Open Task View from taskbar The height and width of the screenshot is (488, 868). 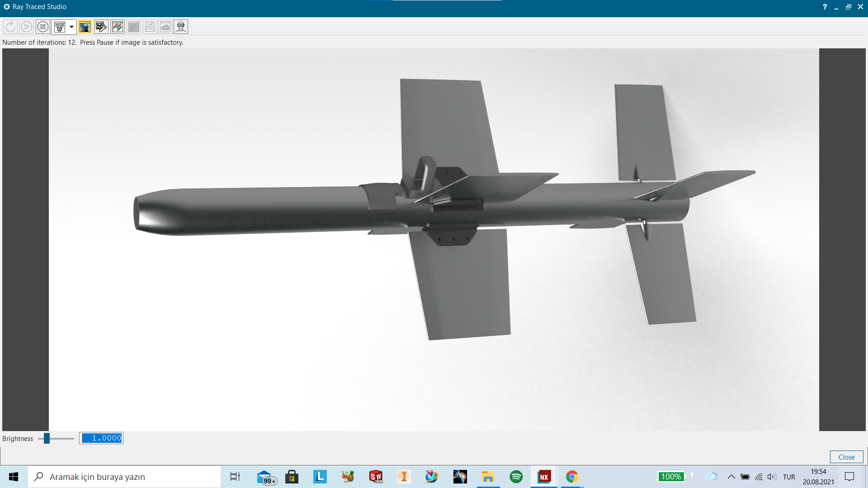[235, 477]
